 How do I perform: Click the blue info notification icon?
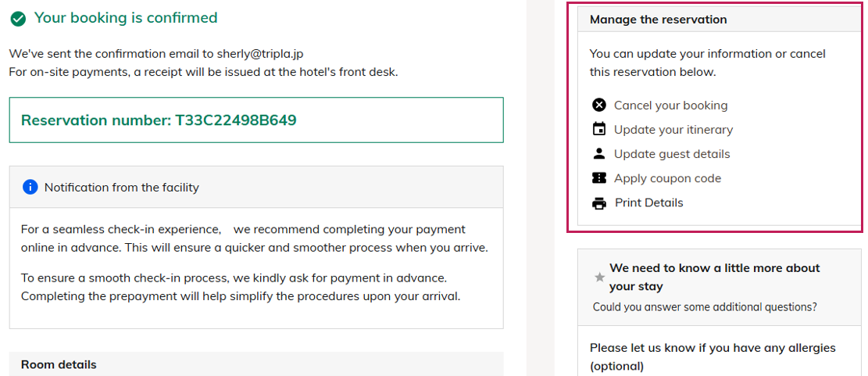(30, 187)
